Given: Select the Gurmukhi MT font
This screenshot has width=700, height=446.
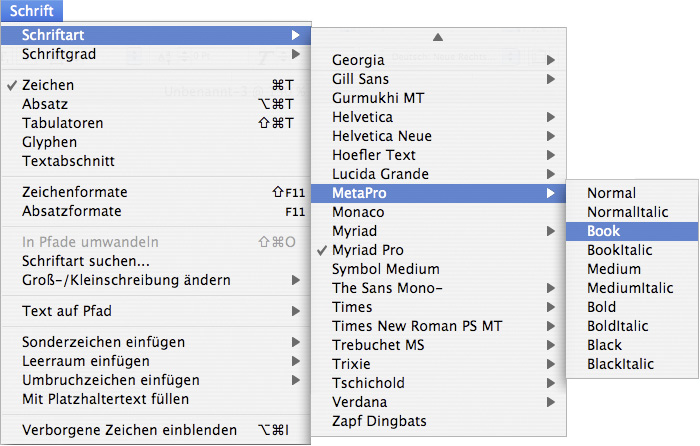Looking at the screenshot, I should (x=439, y=98).
